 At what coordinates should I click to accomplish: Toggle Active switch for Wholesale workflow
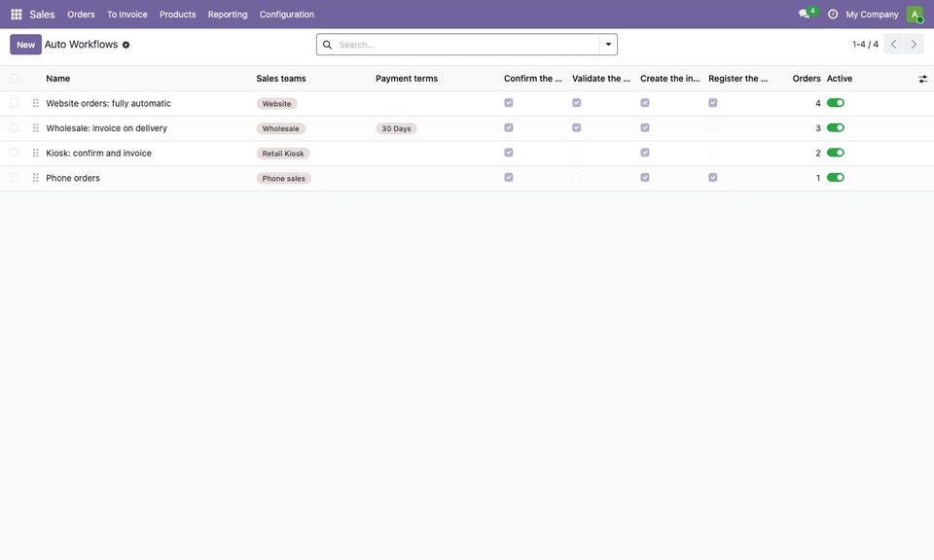pyautogui.click(x=836, y=128)
